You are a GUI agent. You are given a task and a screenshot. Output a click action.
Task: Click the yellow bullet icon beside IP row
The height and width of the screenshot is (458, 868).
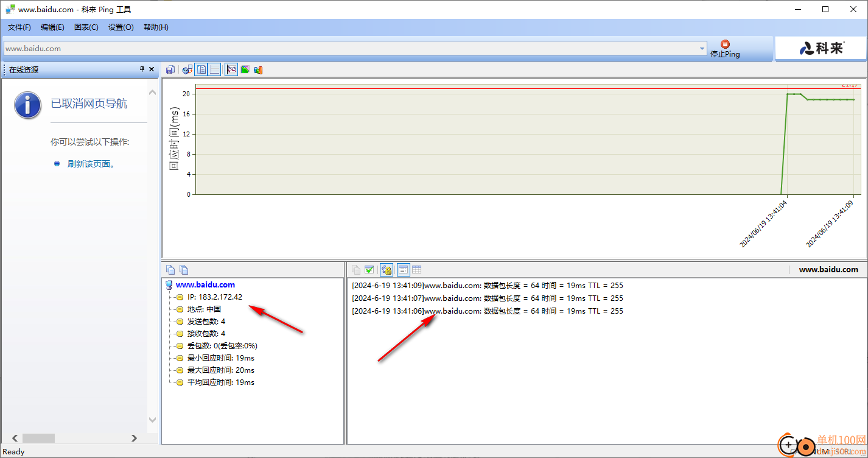click(x=180, y=297)
